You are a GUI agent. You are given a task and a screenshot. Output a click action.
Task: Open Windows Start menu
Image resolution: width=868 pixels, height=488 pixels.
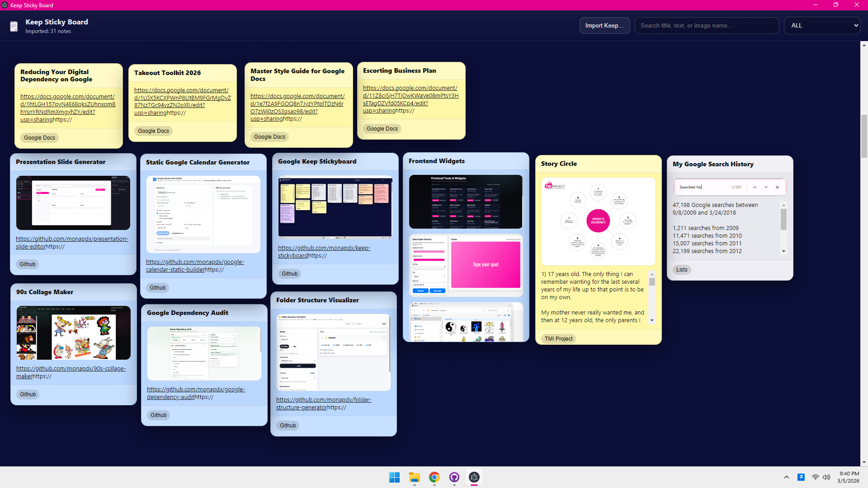click(394, 477)
